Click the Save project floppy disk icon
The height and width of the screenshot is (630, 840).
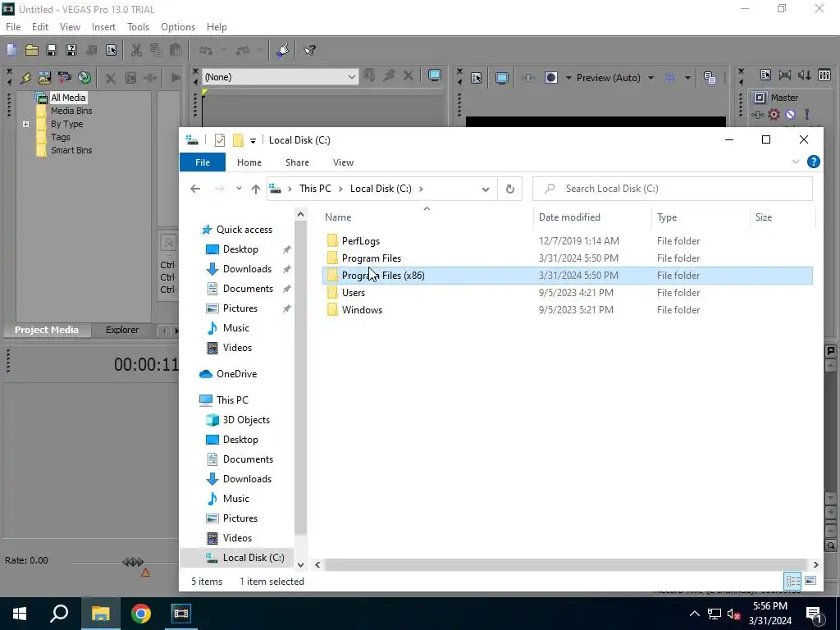click(52, 50)
